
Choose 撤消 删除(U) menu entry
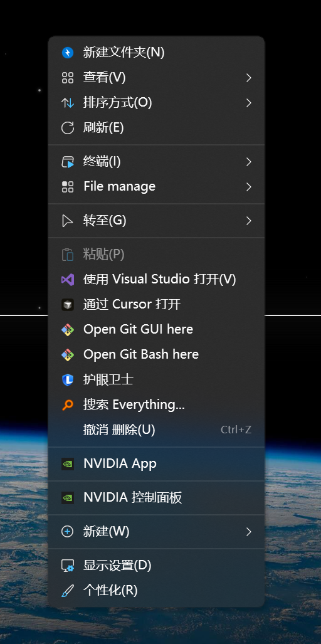click(156, 430)
